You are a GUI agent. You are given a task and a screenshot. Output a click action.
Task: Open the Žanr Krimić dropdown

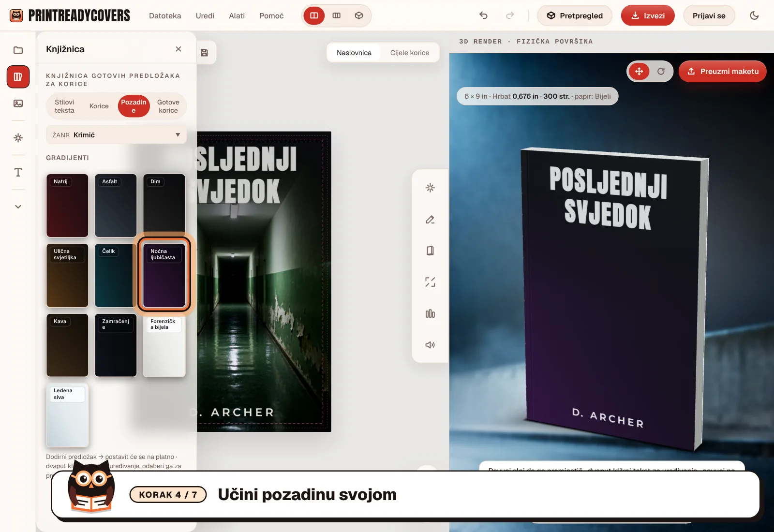pos(116,135)
